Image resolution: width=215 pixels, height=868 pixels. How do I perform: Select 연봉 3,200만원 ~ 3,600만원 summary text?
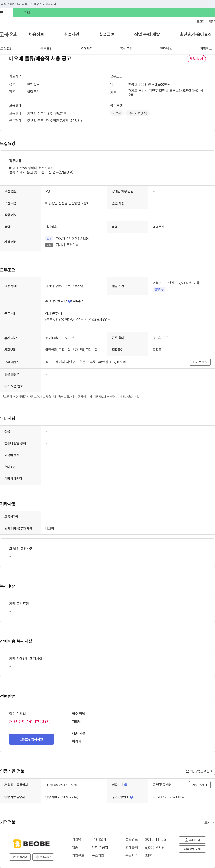tap(149, 84)
